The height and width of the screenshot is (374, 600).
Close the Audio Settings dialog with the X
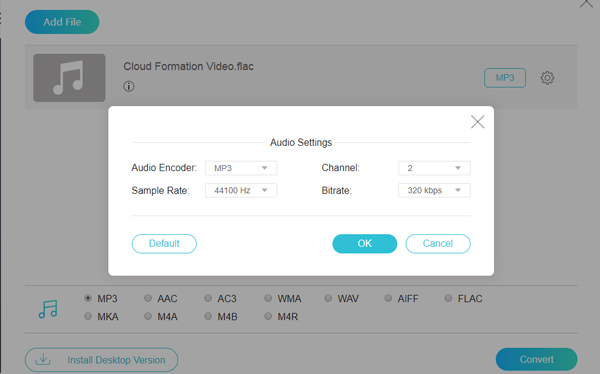click(478, 122)
